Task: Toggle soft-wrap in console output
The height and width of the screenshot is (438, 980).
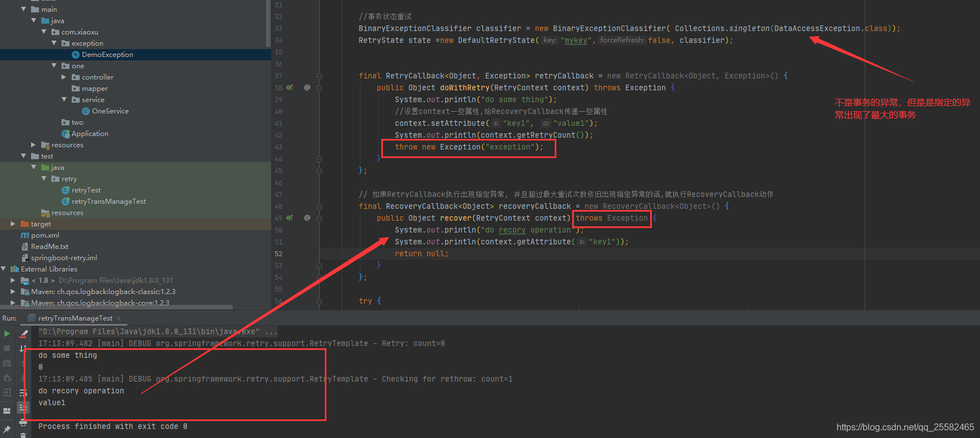Action: [23, 392]
